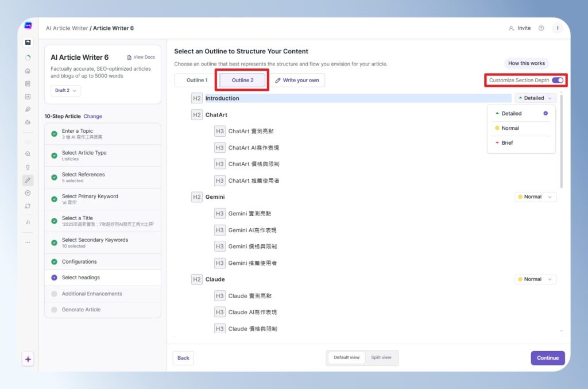Click the H2 badge beside ChatArt heading
The height and width of the screenshot is (389, 588).
[x=197, y=115]
